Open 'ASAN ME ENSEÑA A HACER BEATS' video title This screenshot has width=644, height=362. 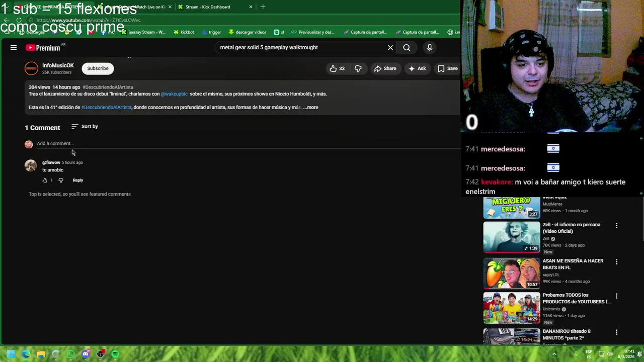click(x=573, y=264)
